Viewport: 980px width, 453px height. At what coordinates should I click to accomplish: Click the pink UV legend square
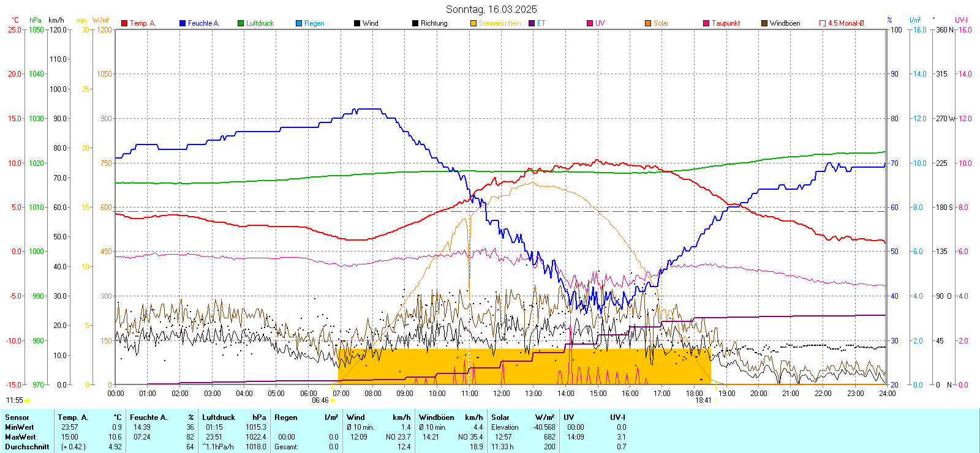590,23
